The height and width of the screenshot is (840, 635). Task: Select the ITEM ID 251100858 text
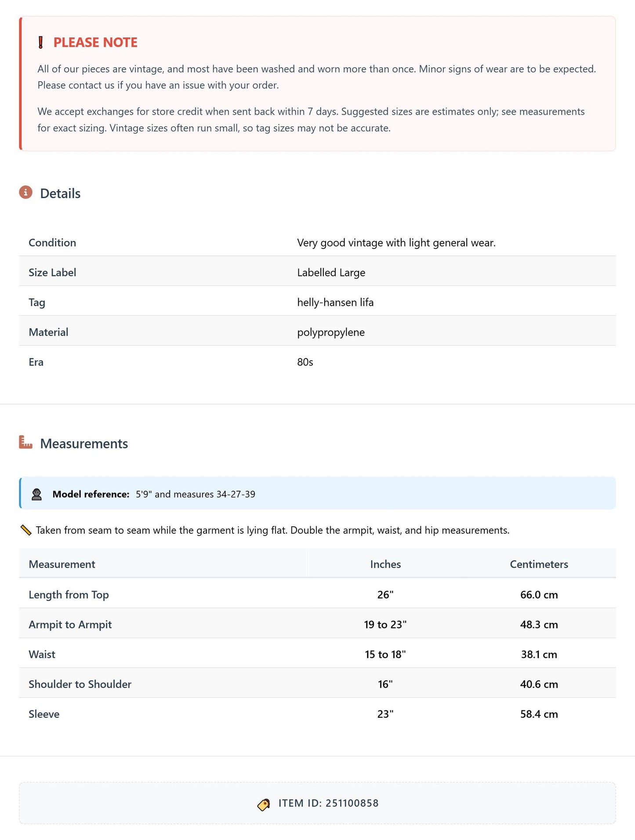[x=328, y=803]
